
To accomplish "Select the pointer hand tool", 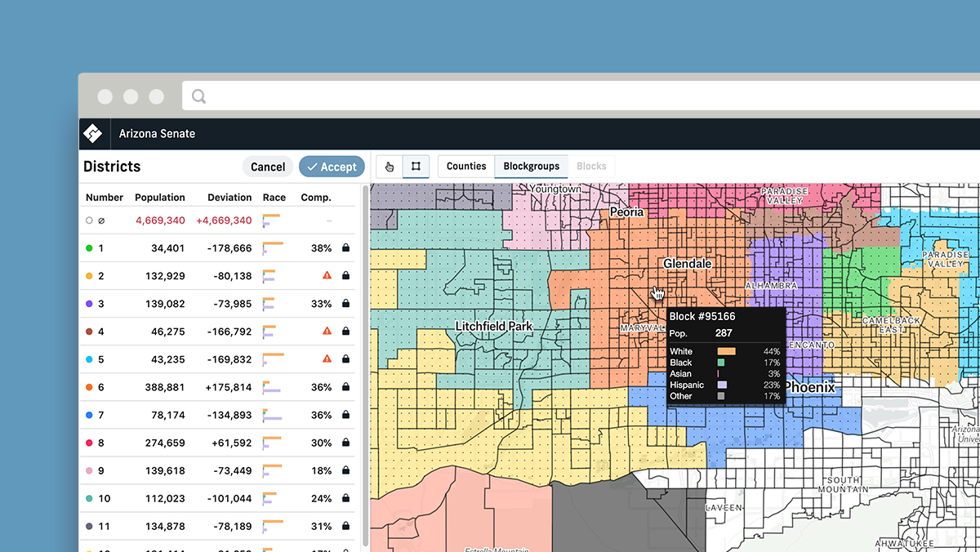I will 389,166.
